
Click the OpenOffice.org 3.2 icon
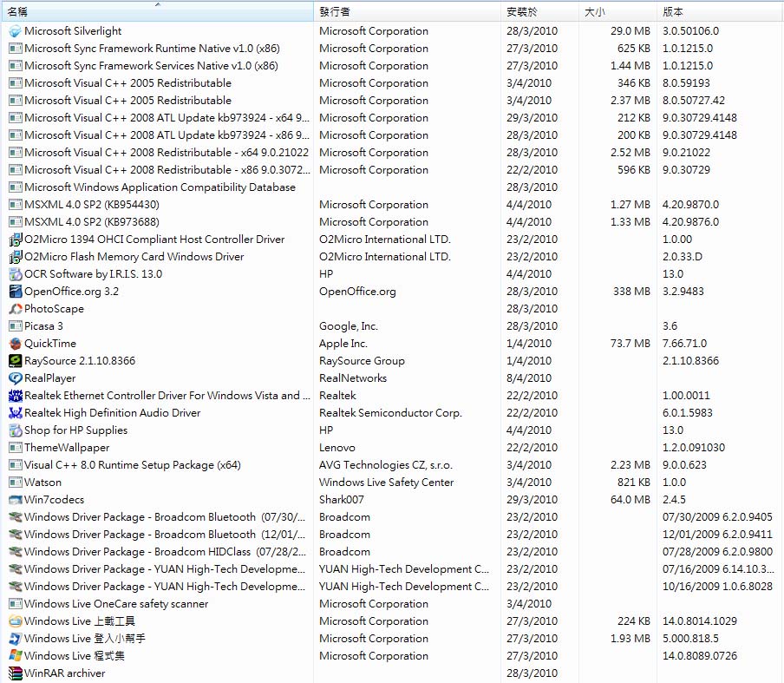click(x=15, y=292)
